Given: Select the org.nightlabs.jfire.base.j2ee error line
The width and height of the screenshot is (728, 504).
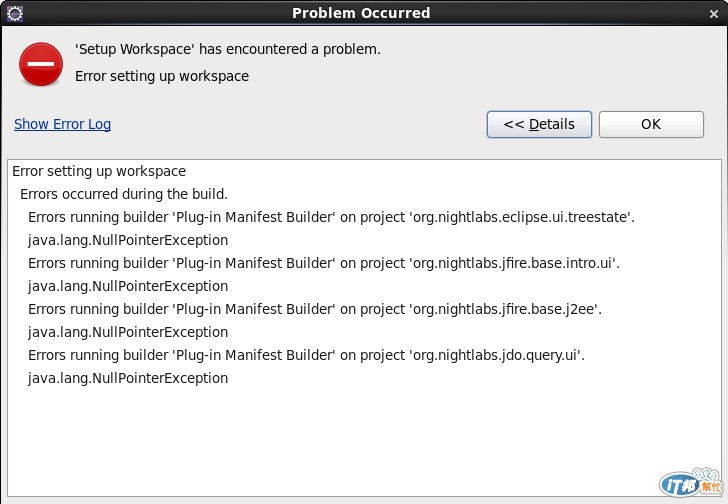Looking at the screenshot, I should pyautogui.click(x=315, y=309).
